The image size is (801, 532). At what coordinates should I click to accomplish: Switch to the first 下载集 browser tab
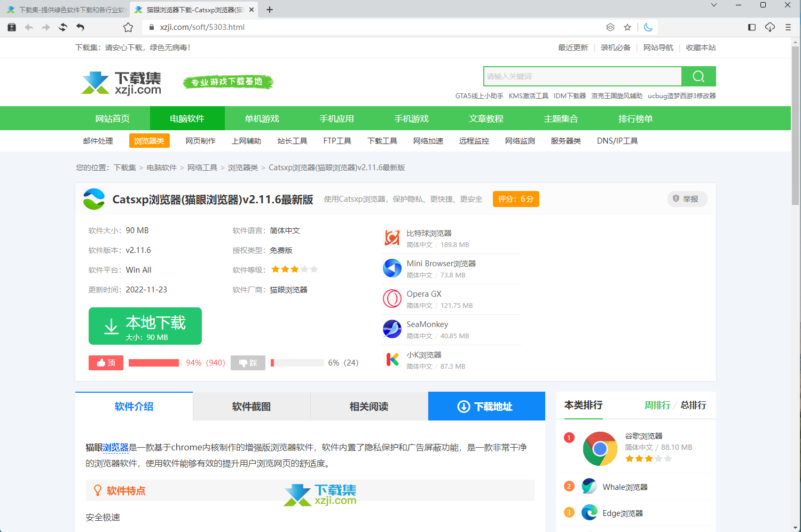(66, 10)
